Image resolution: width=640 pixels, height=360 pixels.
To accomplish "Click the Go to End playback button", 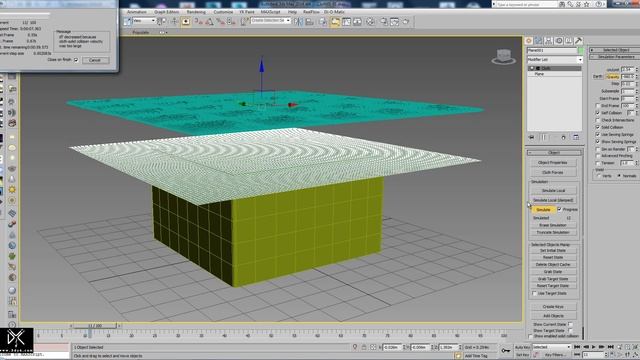I will tap(611, 347).
